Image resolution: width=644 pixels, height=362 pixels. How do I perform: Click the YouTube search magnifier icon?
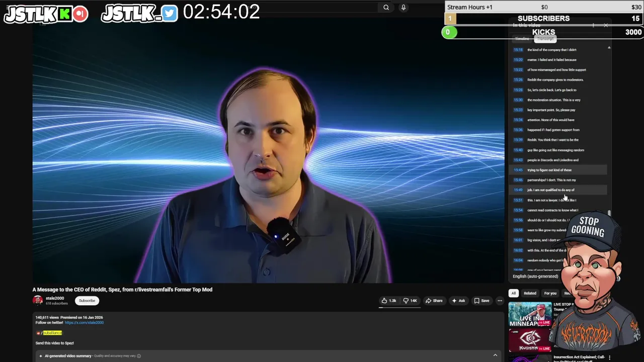[x=386, y=8]
